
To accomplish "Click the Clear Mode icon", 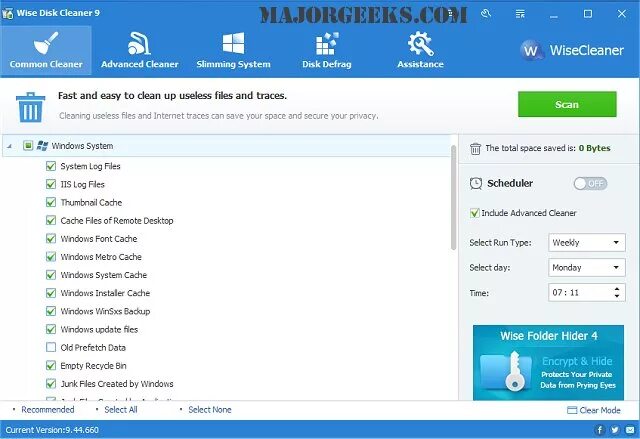I will (x=572, y=410).
